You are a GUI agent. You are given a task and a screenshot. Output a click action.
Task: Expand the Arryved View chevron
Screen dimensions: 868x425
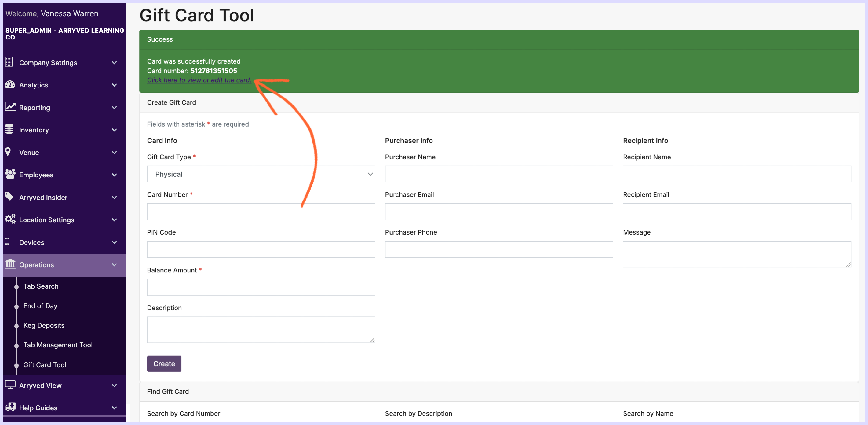click(x=114, y=385)
